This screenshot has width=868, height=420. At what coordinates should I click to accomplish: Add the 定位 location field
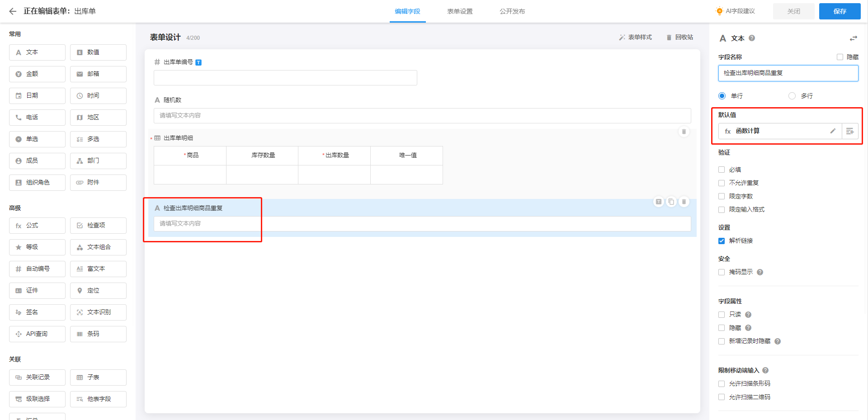[x=98, y=291]
